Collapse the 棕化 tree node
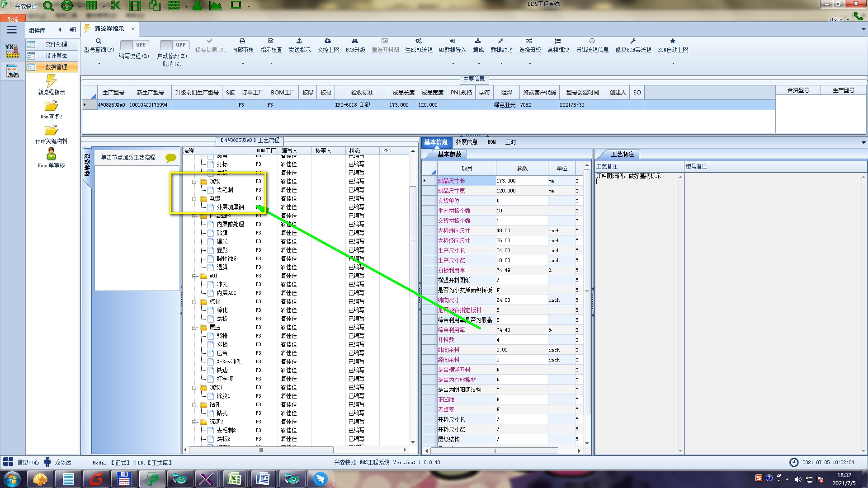Viewport: 868px width, 488px height. (x=194, y=302)
